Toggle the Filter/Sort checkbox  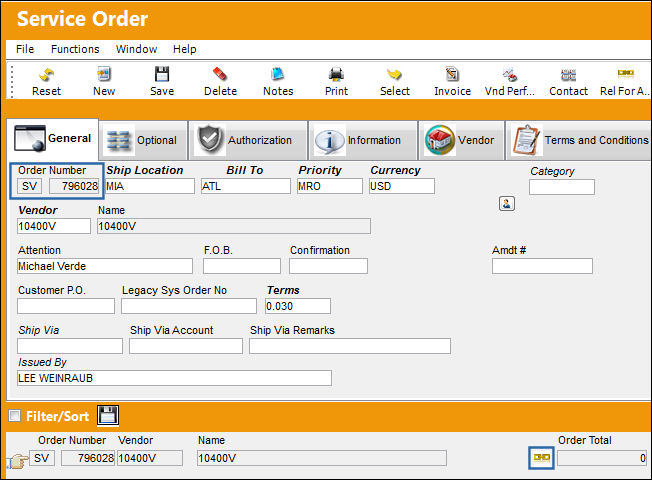tap(15, 416)
